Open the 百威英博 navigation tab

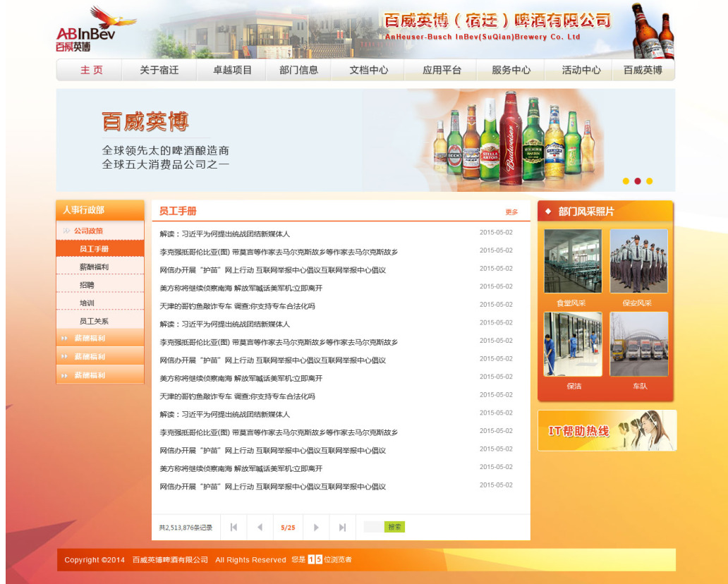(643, 70)
